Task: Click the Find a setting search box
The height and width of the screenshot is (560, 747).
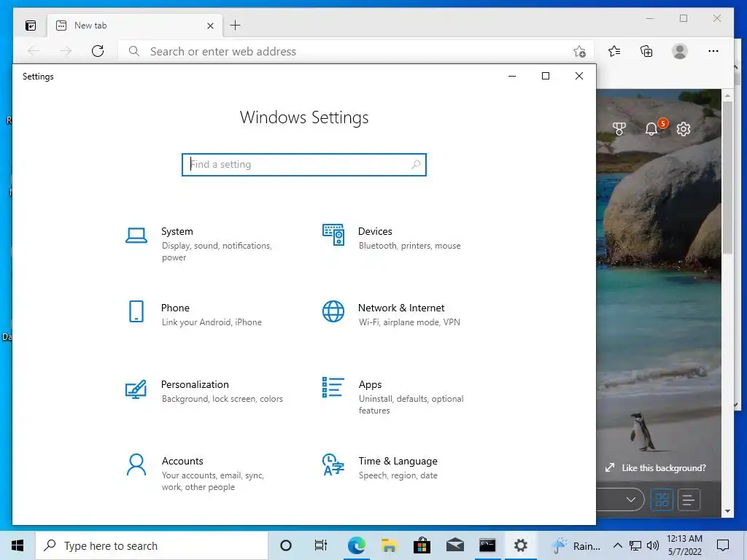Action: point(304,164)
